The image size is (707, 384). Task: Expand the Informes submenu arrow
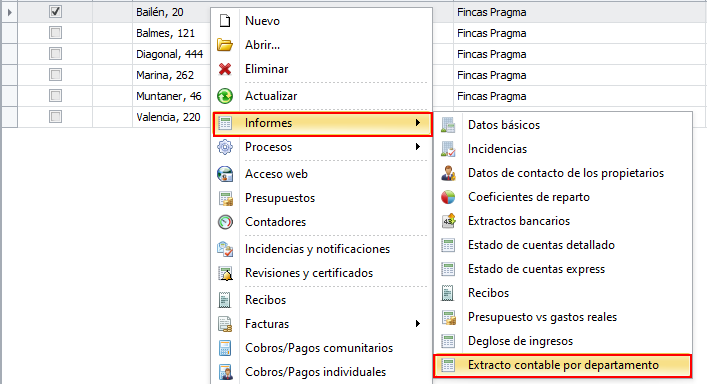418,123
